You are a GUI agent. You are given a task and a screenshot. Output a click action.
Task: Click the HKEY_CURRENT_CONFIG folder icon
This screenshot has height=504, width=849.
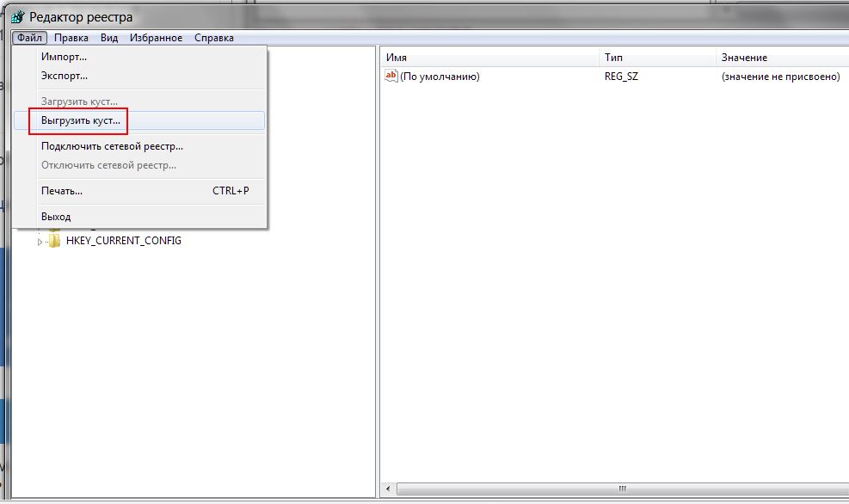click(x=55, y=241)
